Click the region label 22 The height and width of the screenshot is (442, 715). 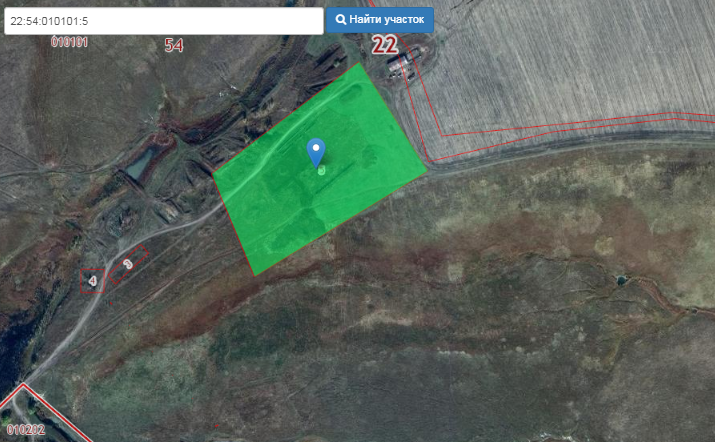[x=385, y=45]
